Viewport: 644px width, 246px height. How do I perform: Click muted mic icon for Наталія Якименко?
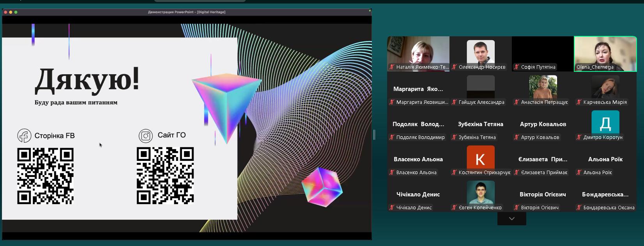tap(392, 67)
